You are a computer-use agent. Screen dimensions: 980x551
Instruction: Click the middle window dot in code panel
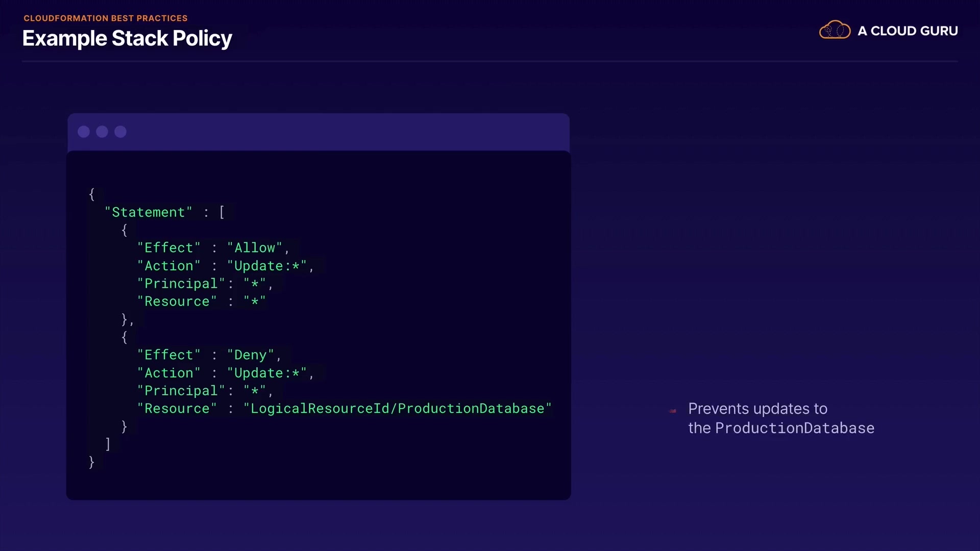tap(102, 132)
